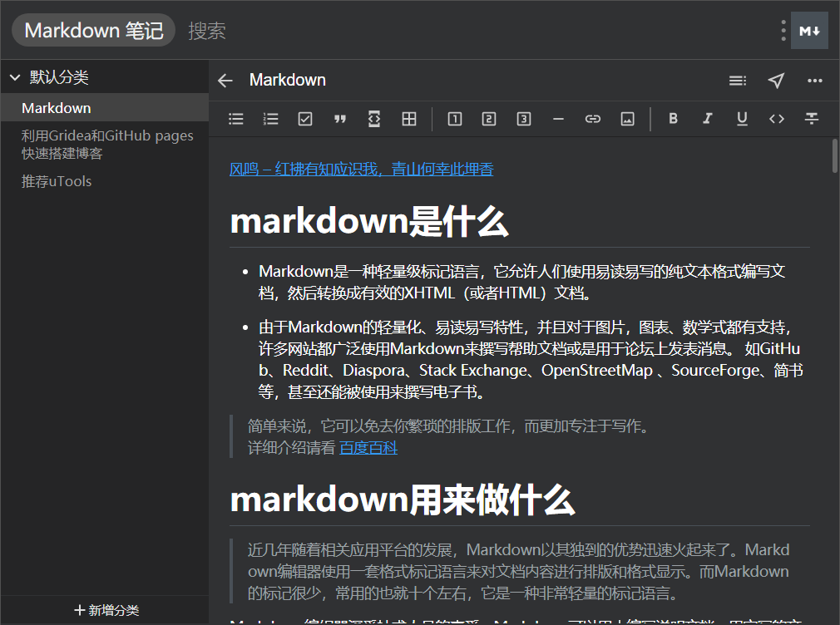Viewport: 840px width, 625px height.
Task: Insert an image
Action: 627,119
